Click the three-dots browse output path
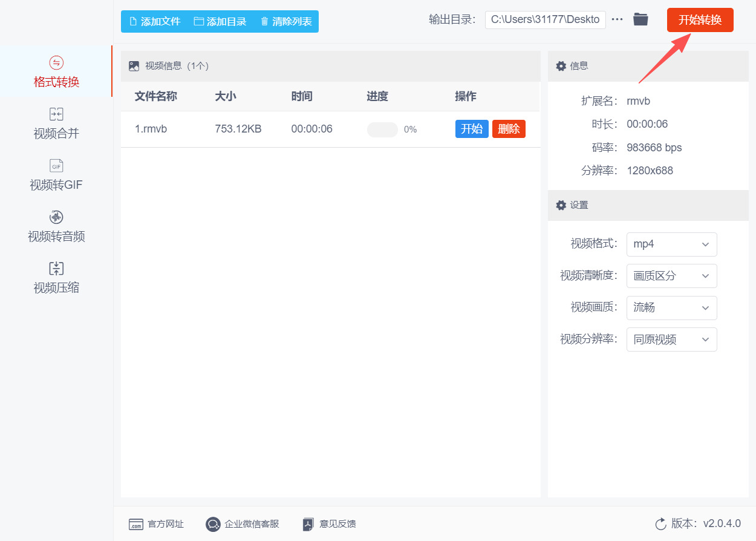756x541 pixels. 617,19
